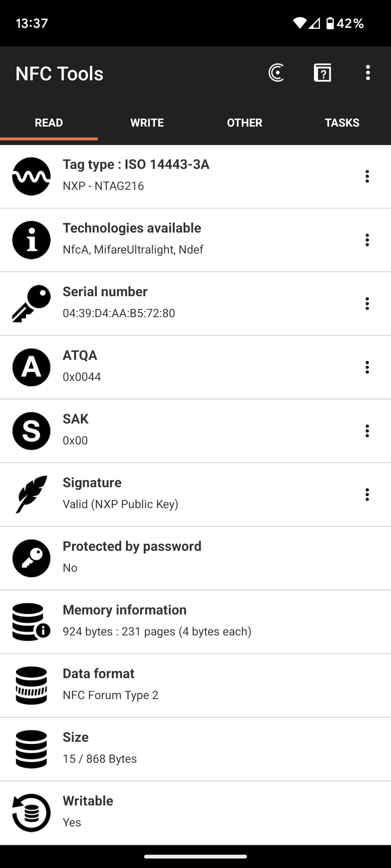Open the TASKS tab
Image resolution: width=391 pixels, height=868 pixels.
[342, 123]
